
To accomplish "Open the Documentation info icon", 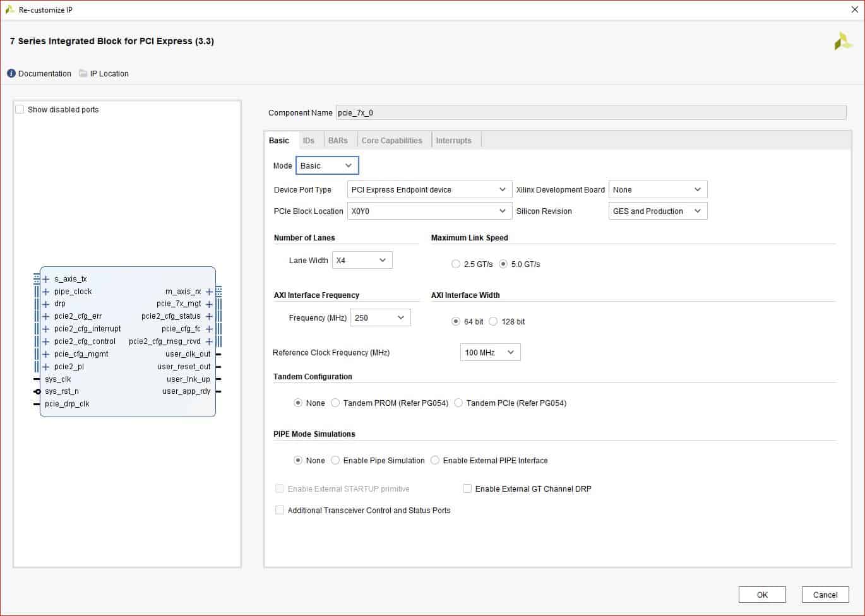I will tap(11, 74).
